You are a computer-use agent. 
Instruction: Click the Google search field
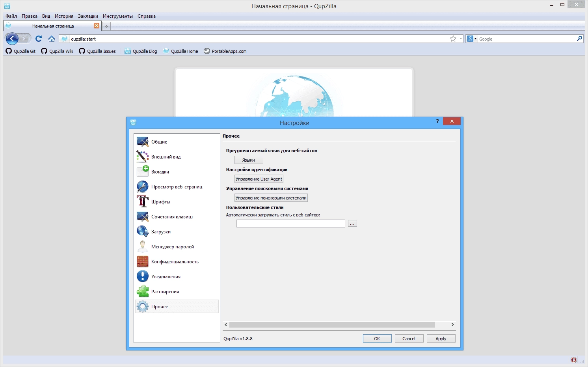click(x=527, y=39)
